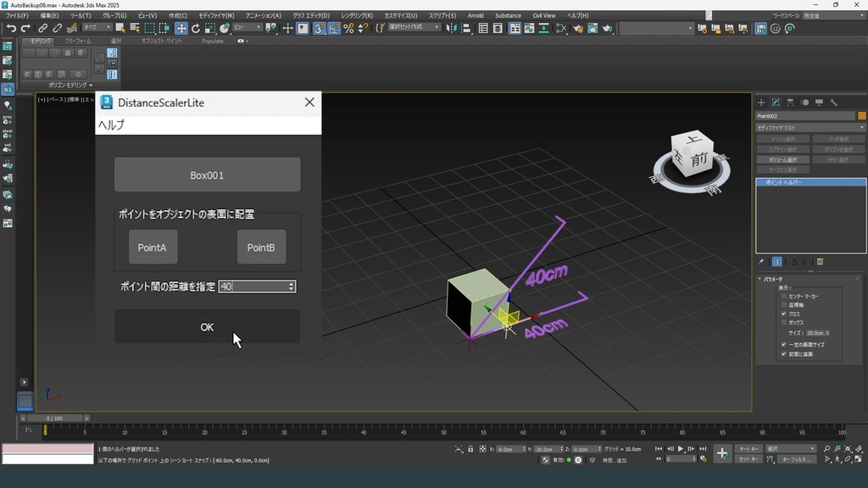Click the distance value field showing 40

point(252,287)
